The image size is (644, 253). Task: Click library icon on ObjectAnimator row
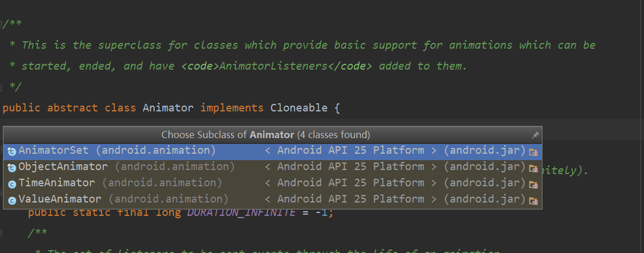point(533,168)
